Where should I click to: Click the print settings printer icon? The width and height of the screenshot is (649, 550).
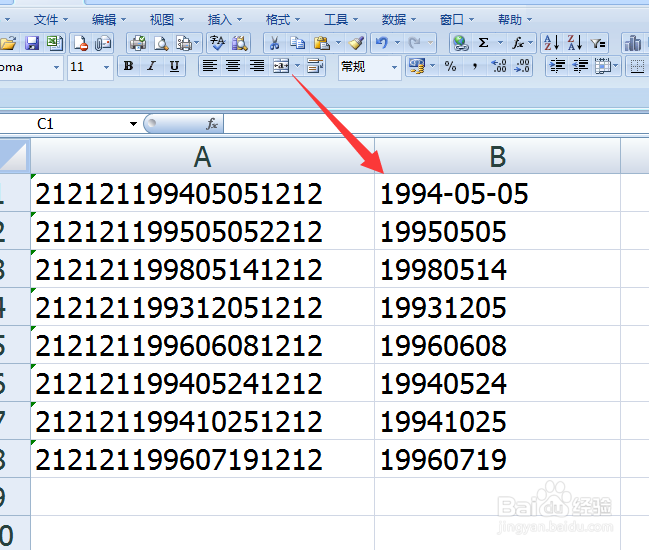[x=184, y=43]
